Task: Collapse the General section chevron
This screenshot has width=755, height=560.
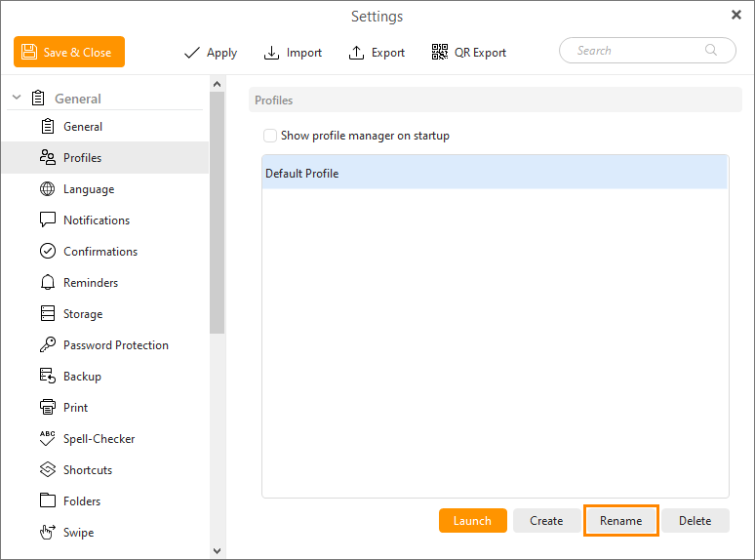Action: [17, 99]
